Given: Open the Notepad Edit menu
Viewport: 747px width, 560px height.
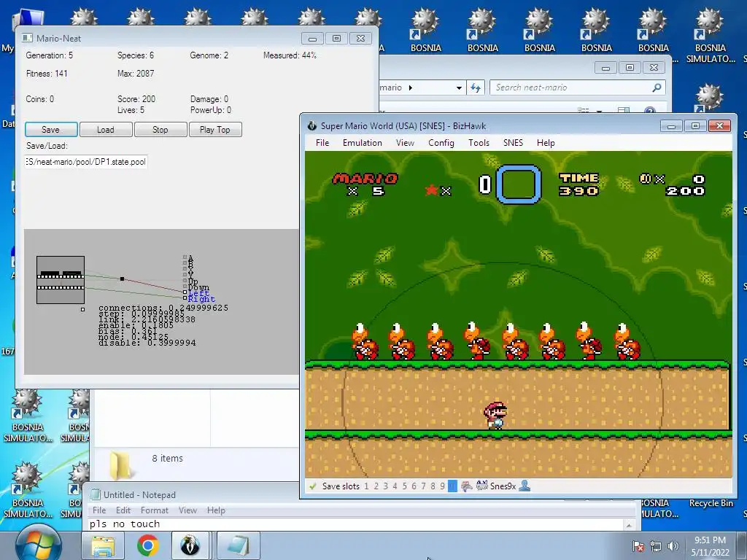Looking at the screenshot, I should point(123,510).
